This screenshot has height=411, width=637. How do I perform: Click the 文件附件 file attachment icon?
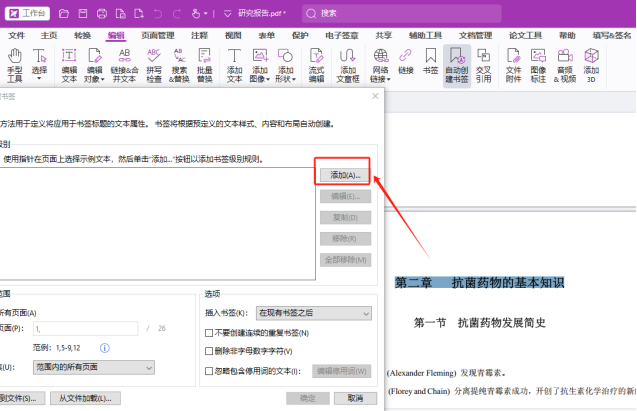click(513, 64)
